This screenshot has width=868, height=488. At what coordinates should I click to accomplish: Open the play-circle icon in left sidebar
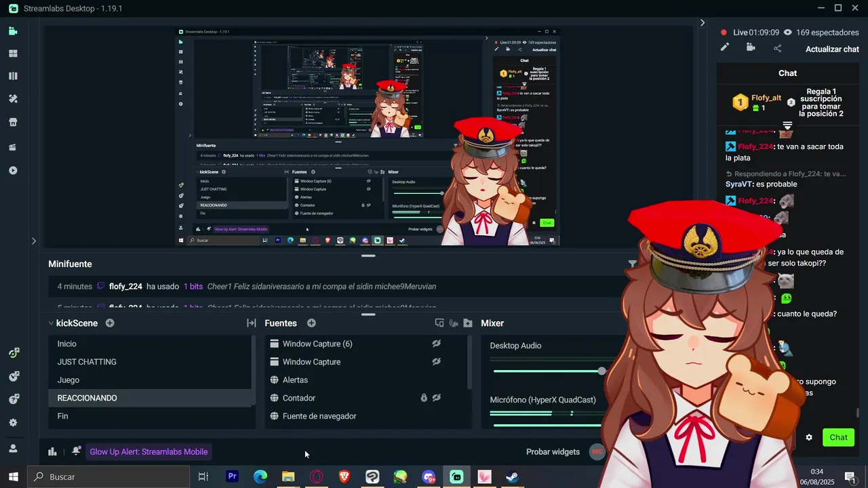pos(13,170)
